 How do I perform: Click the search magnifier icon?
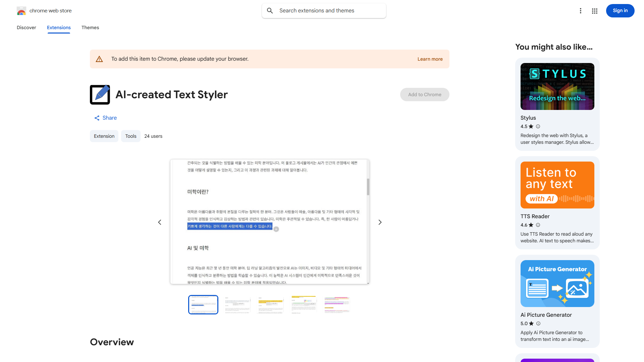point(270,10)
